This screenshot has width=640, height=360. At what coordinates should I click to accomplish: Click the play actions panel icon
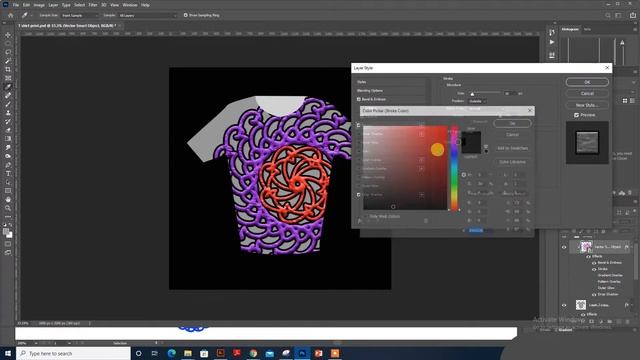coord(552,42)
